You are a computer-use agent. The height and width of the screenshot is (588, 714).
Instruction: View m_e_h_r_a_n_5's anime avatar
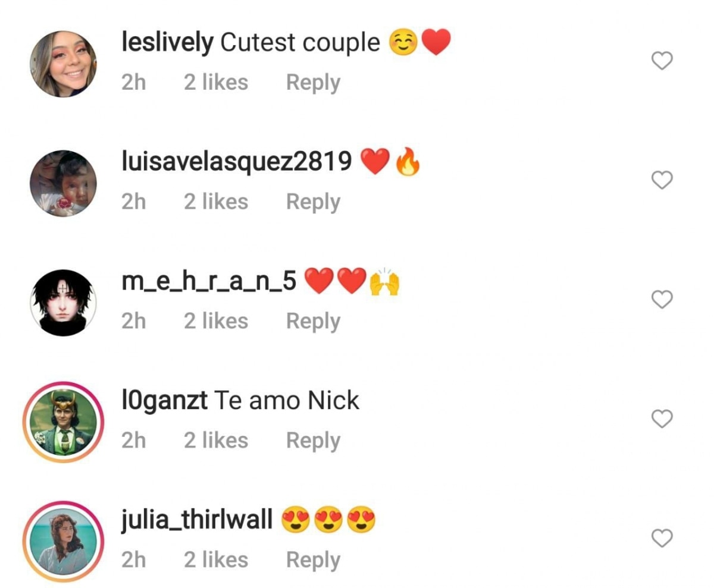coord(63,303)
